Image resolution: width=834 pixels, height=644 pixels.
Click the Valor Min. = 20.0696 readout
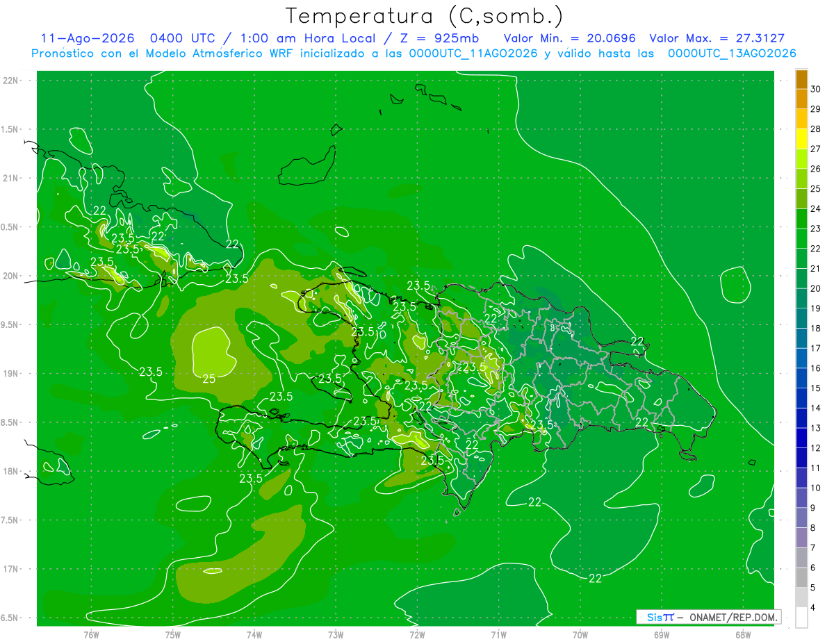point(570,38)
